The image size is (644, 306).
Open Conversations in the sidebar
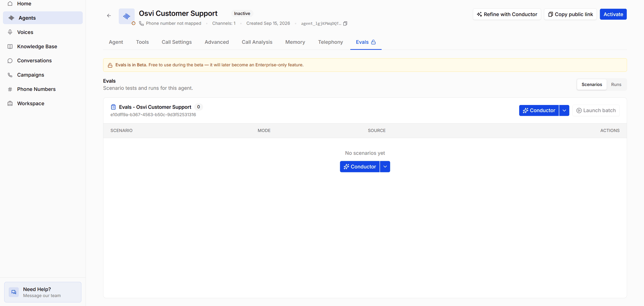pos(43,61)
